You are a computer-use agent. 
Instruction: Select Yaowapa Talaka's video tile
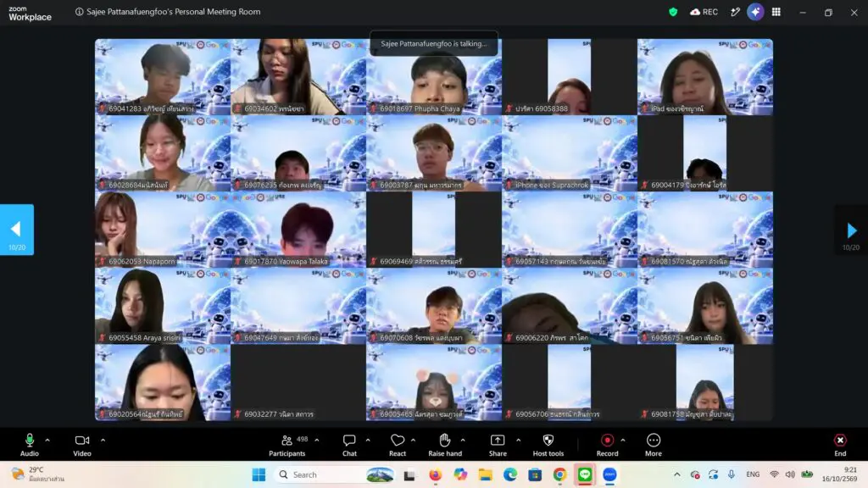tap(298, 230)
